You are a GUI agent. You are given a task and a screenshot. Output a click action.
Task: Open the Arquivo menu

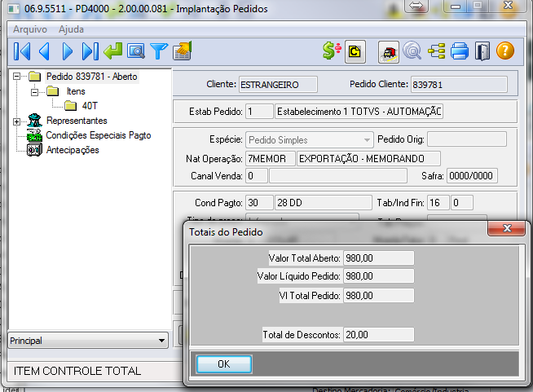tap(30, 29)
